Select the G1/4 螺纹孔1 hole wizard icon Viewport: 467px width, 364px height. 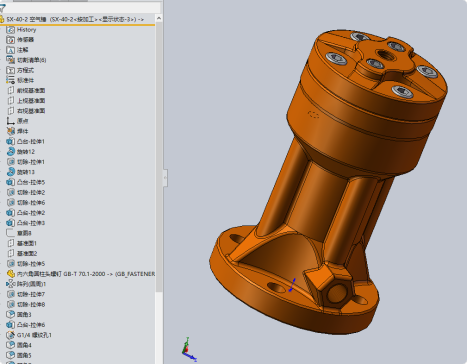pyautogui.click(x=11, y=335)
